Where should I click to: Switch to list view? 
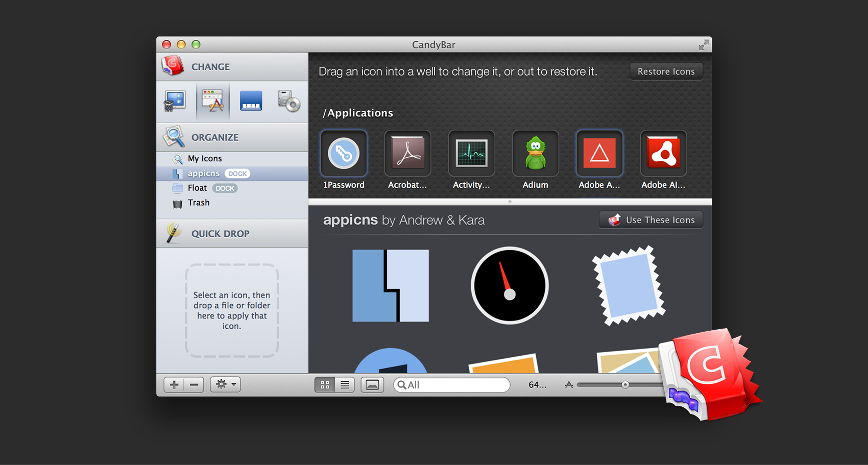pyautogui.click(x=345, y=385)
